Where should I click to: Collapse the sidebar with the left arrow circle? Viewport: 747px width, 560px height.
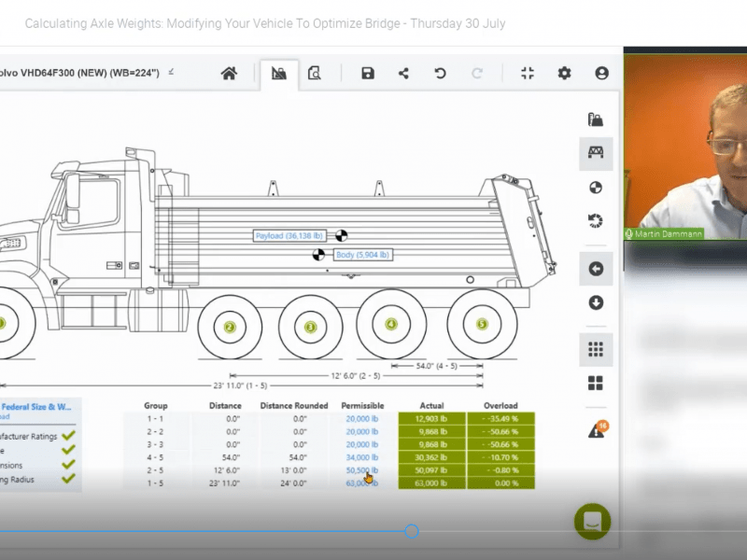(x=596, y=269)
